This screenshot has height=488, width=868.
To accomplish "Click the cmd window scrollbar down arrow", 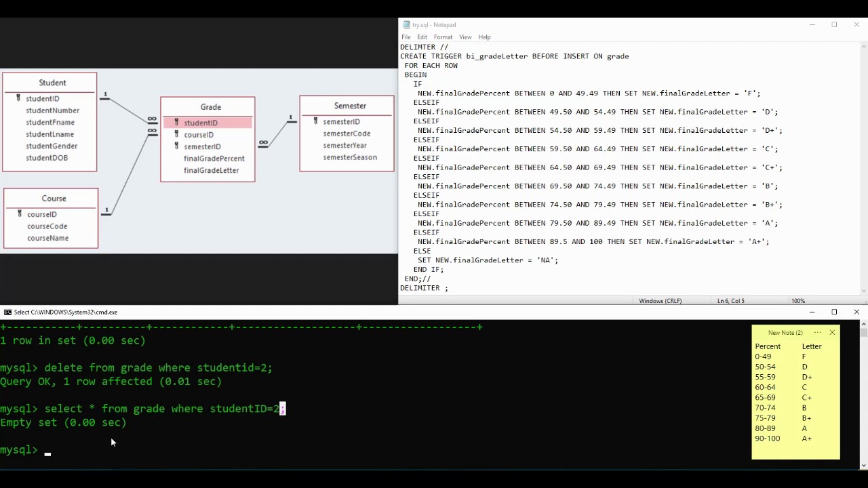I will (863, 465).
